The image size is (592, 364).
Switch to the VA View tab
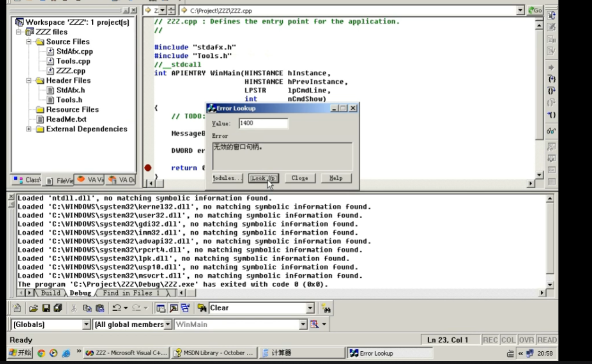click(x=90, y=180)
